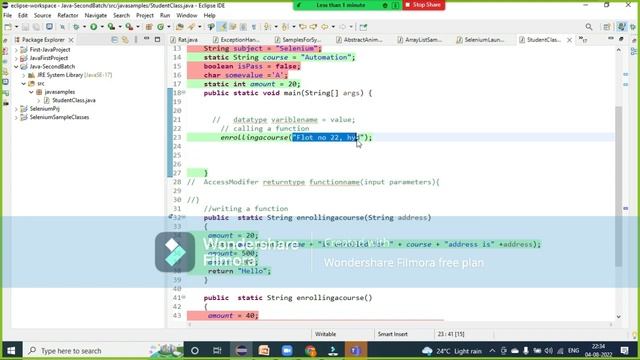Click the Stop Share button

[x=424, y=5]
